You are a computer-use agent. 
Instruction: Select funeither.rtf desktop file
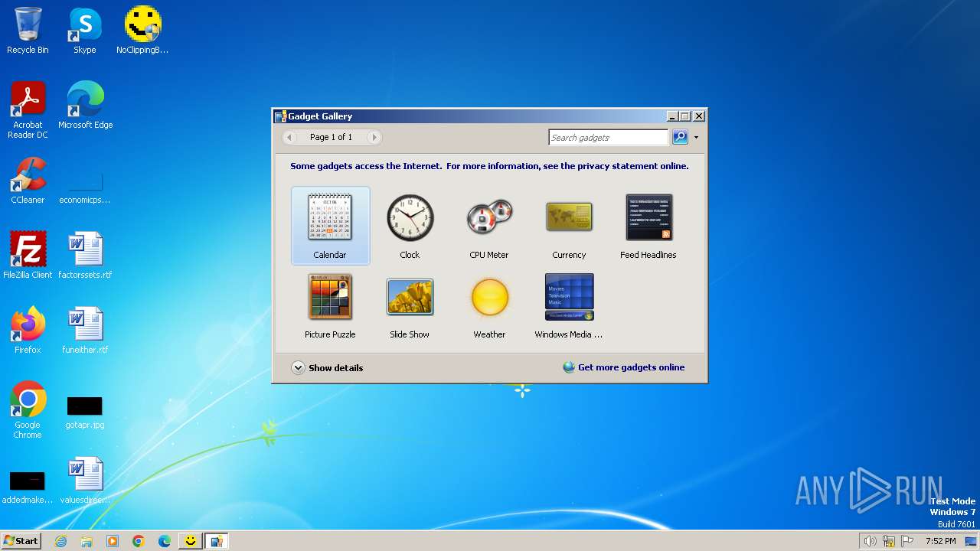85,331
